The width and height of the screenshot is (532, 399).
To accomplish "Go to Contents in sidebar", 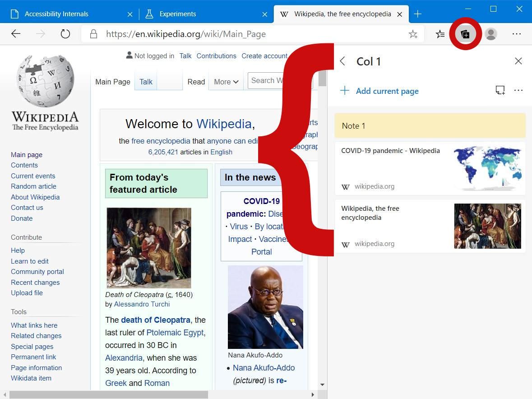I will pyautogui.click(x=24, y=165).
